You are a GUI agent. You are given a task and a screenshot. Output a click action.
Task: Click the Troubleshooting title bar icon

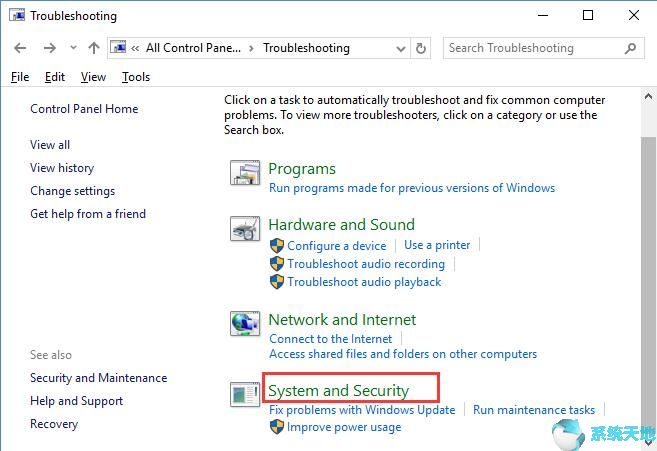[x=17, y=16]
